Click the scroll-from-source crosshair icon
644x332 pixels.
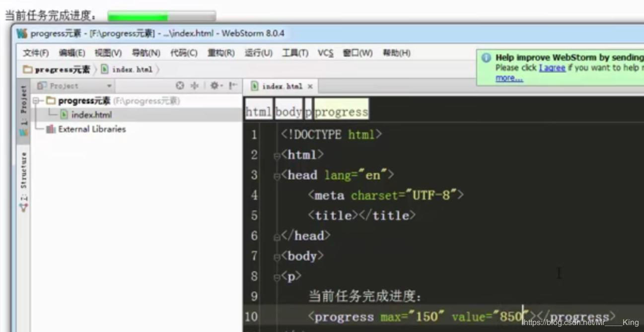tap(194, 85)
